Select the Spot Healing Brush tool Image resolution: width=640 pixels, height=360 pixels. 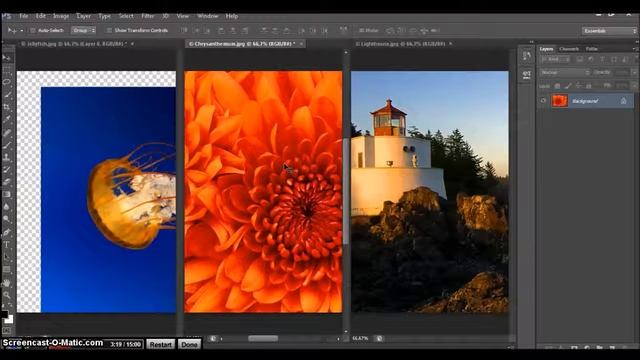pyautogui.click(x=7, y=132)
